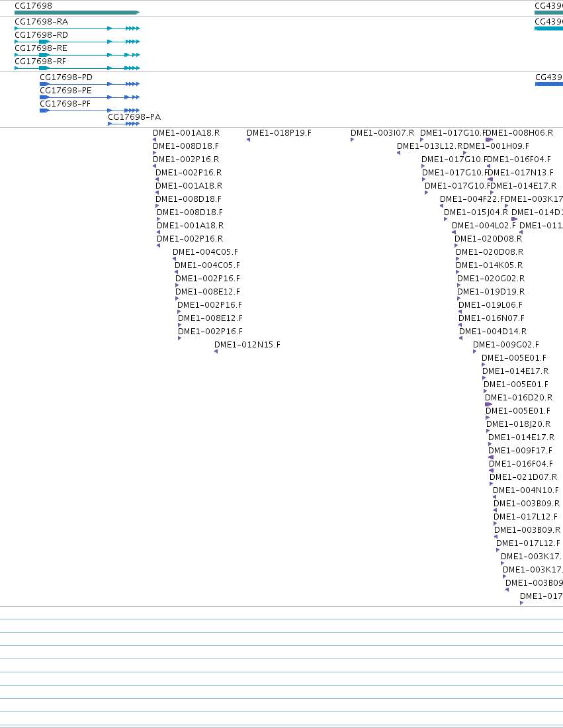Click the arrow glyph under CG17698-PA
This screenshot has height=728, width=563.
point(124,124)
